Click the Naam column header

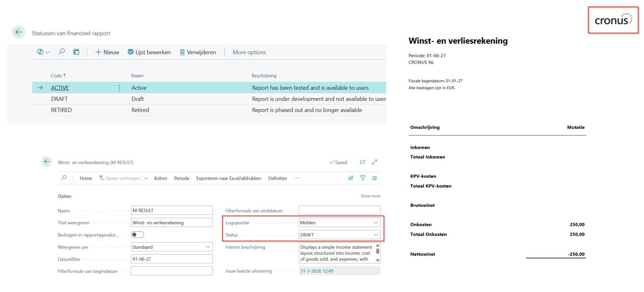coord(137,76)
